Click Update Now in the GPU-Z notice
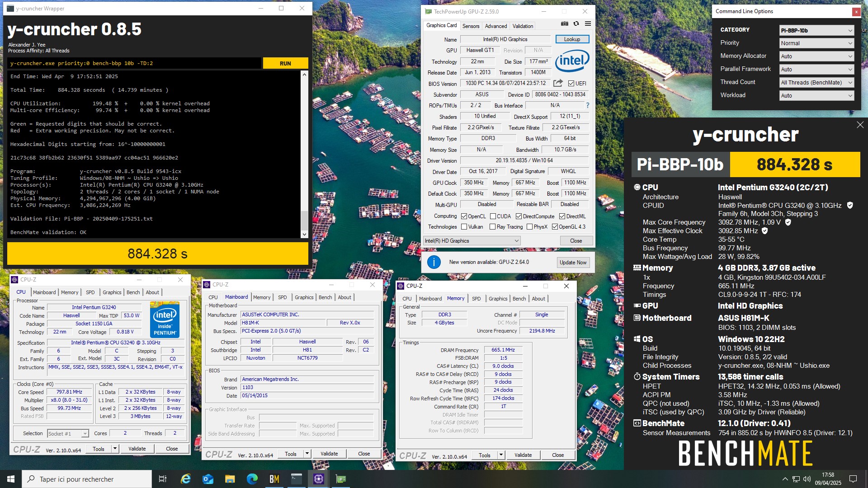 [573, 263]
